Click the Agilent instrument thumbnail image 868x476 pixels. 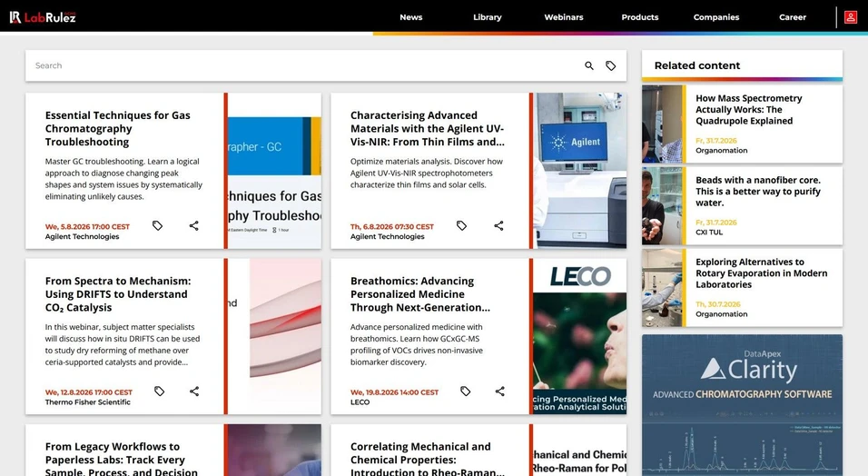580,171
